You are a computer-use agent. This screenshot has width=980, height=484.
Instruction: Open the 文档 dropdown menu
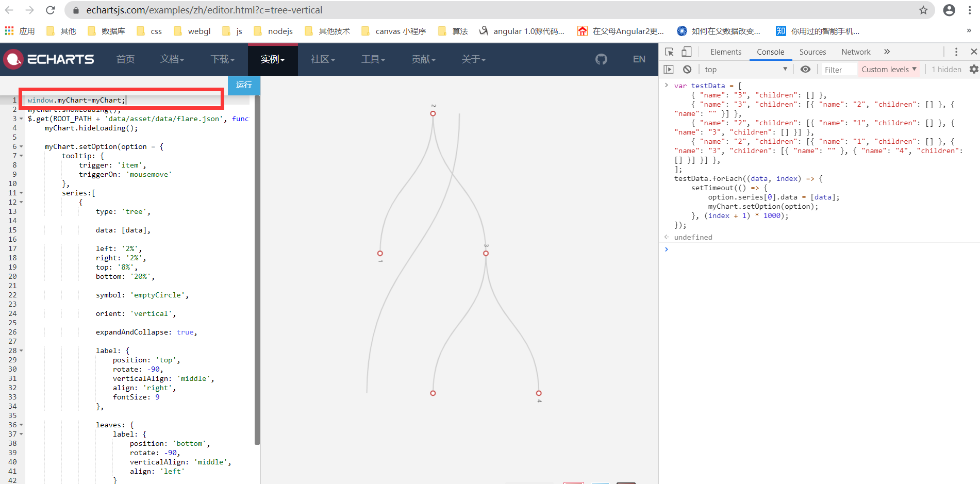[x=172, y=59]
